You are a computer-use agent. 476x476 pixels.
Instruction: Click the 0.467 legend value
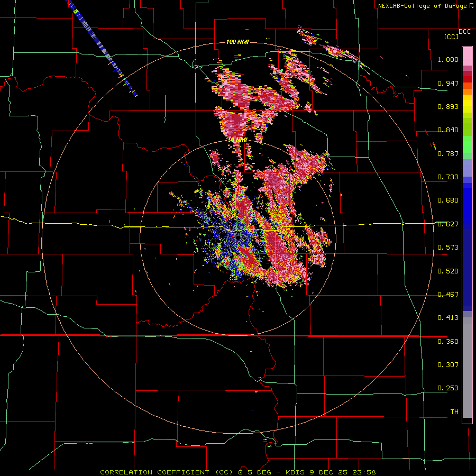(x=448, y=295)
